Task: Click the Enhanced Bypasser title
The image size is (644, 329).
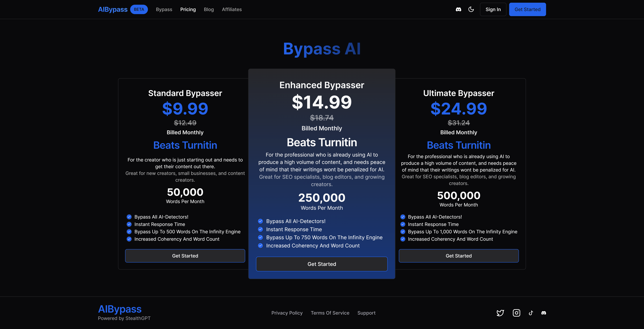Action: point(322,85)
